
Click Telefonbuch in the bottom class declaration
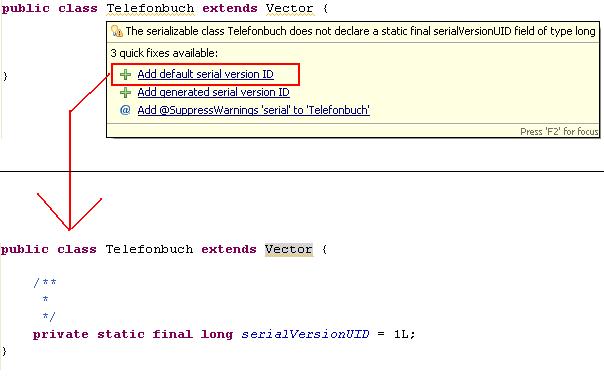[149, 249]
